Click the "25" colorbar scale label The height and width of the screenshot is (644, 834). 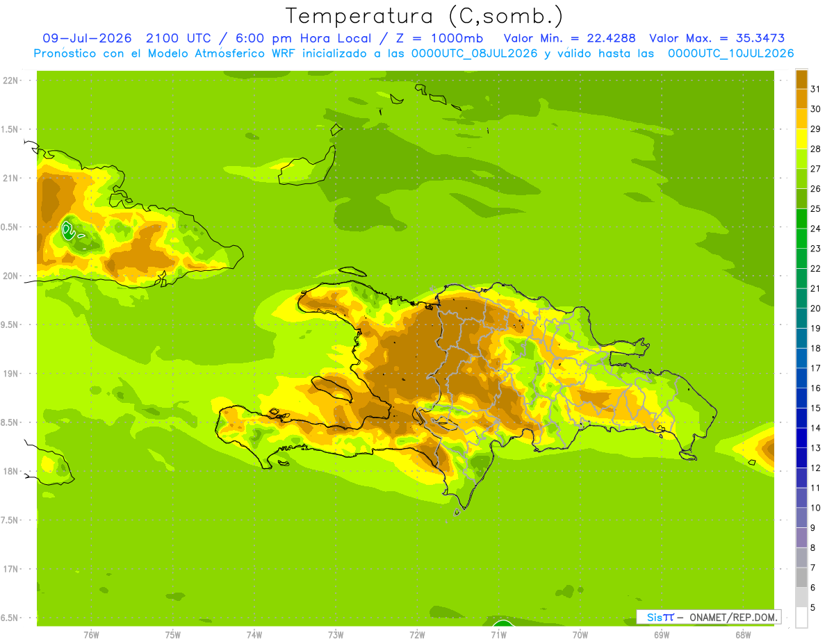815,208
